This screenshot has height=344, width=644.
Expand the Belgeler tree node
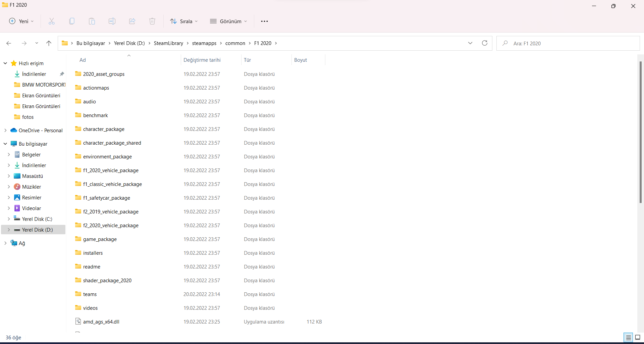[9, 154]
